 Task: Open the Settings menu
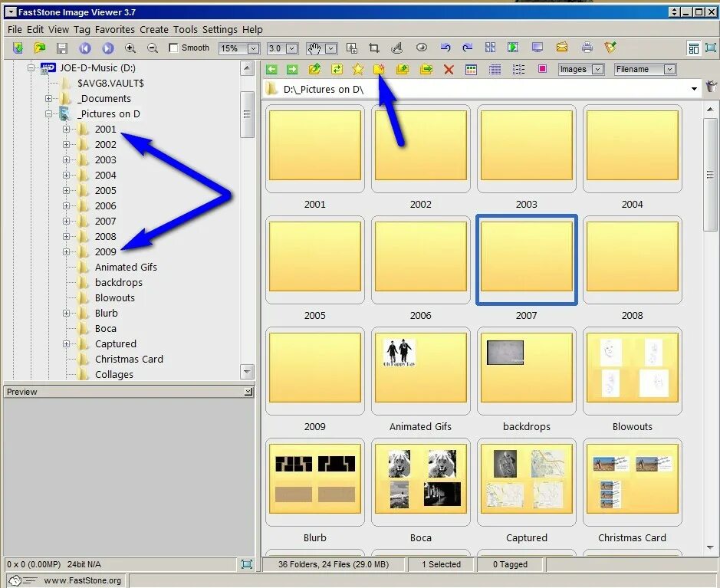220,29
